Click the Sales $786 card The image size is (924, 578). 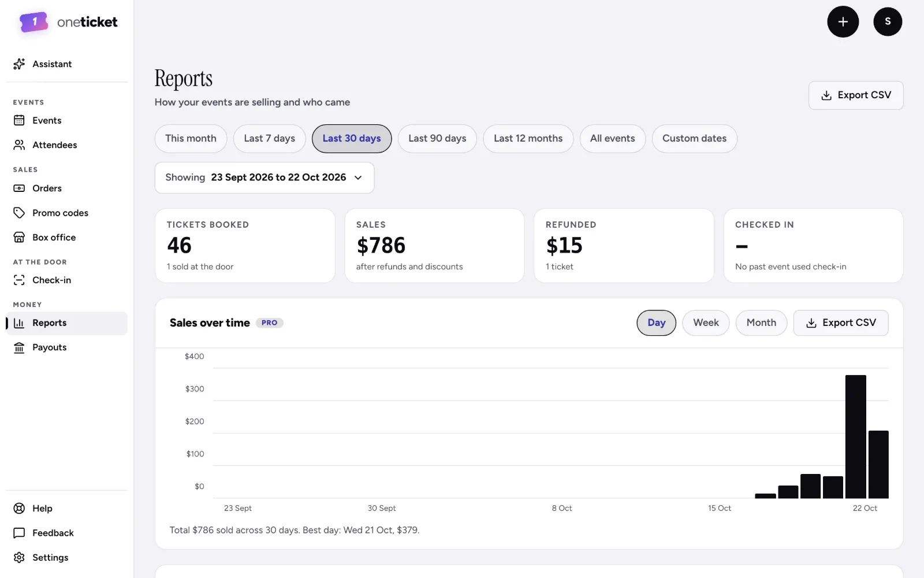(x=434, y=246)
